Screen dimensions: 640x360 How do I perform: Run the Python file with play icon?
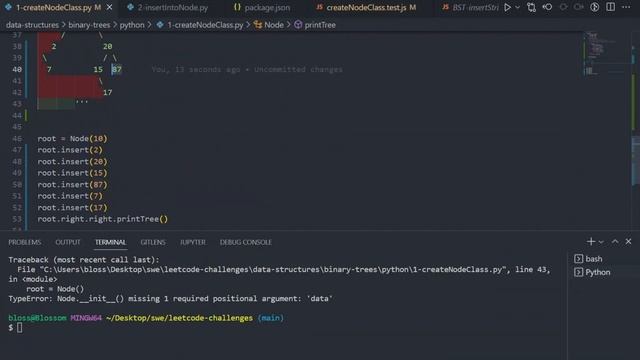click(507, 7)
